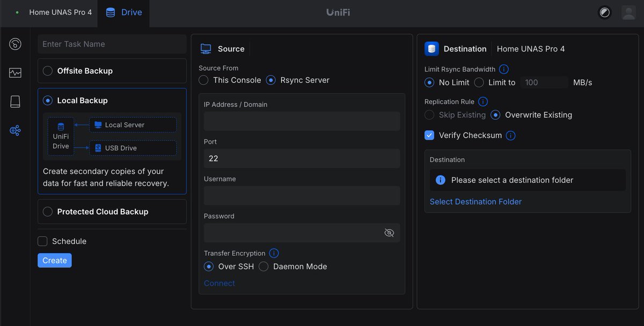Viewport: 644px width, 326px height.
Task: Click the Source monitor icon
Action: [206, 49]
